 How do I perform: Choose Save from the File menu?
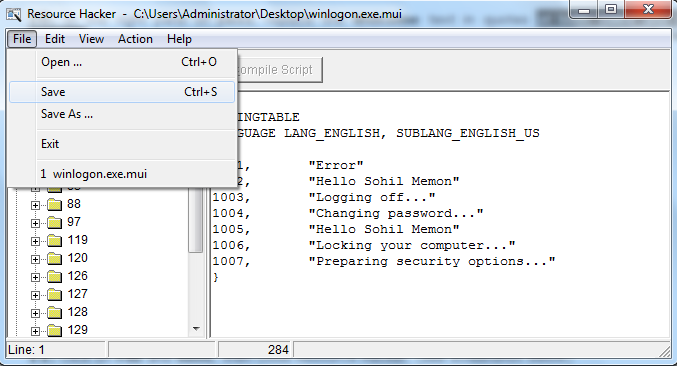pyautogui.click(x=122, y=92)
